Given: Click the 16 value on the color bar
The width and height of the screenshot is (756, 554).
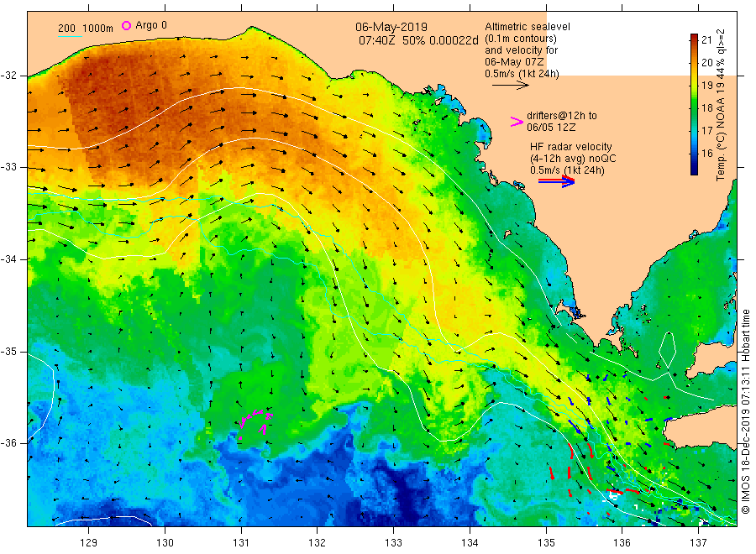Looking at the screenshot, I should [x=706, y=154].
